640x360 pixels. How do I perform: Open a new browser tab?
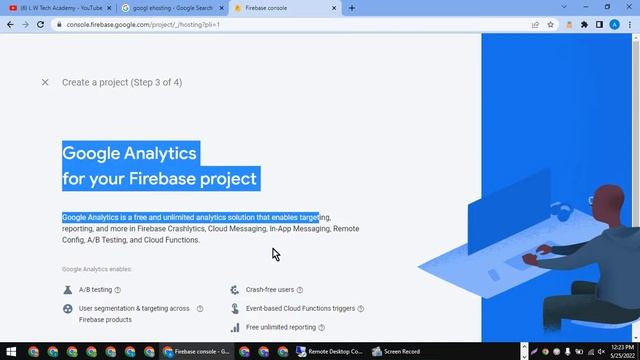(352, 8)
